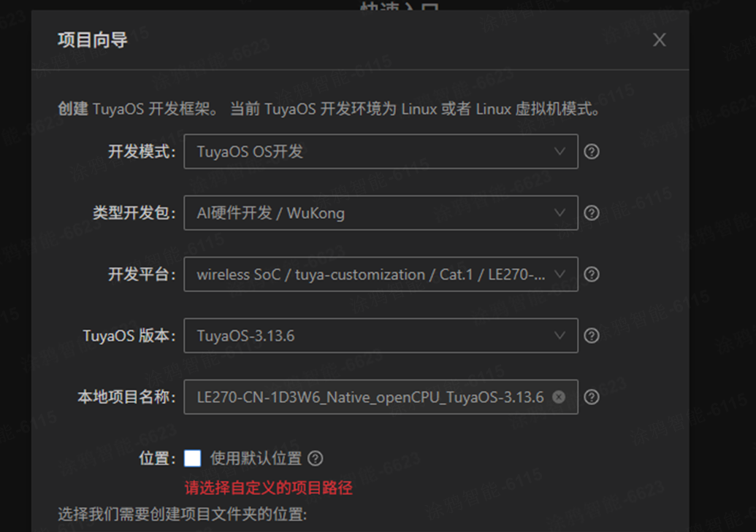This screenshot has width=756, height=532.
Task: Expand the 类型开发包 dropdown arrow
Action: (x=560, y=212)
